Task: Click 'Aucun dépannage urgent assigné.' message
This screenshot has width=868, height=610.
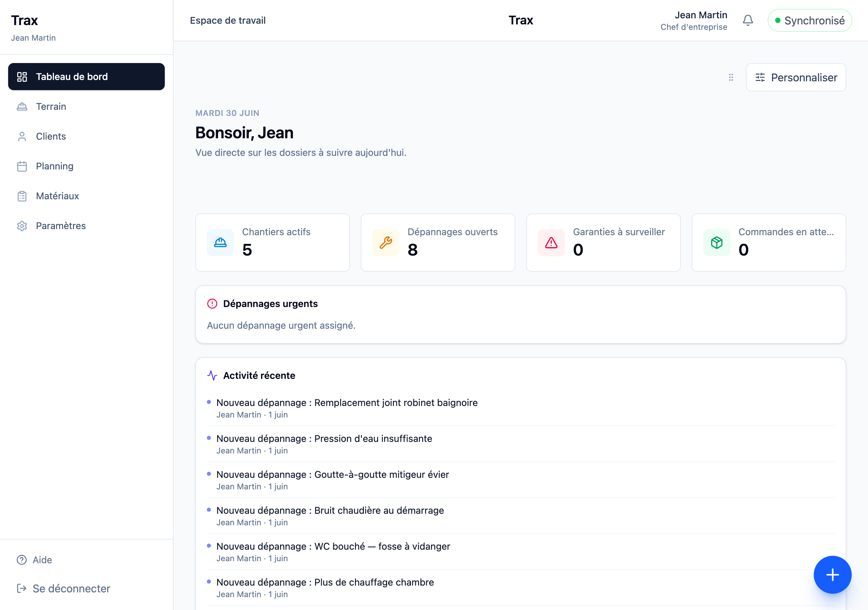Action: point(281,325)
